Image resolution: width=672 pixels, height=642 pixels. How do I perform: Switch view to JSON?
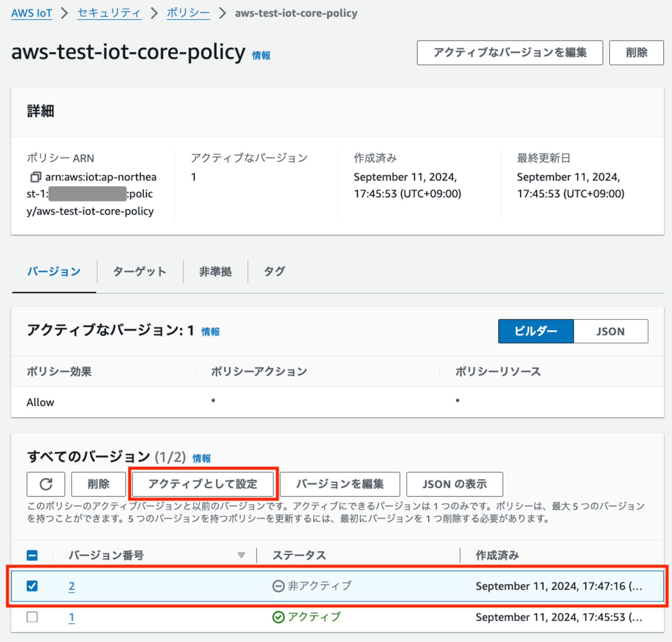point(611,331)
